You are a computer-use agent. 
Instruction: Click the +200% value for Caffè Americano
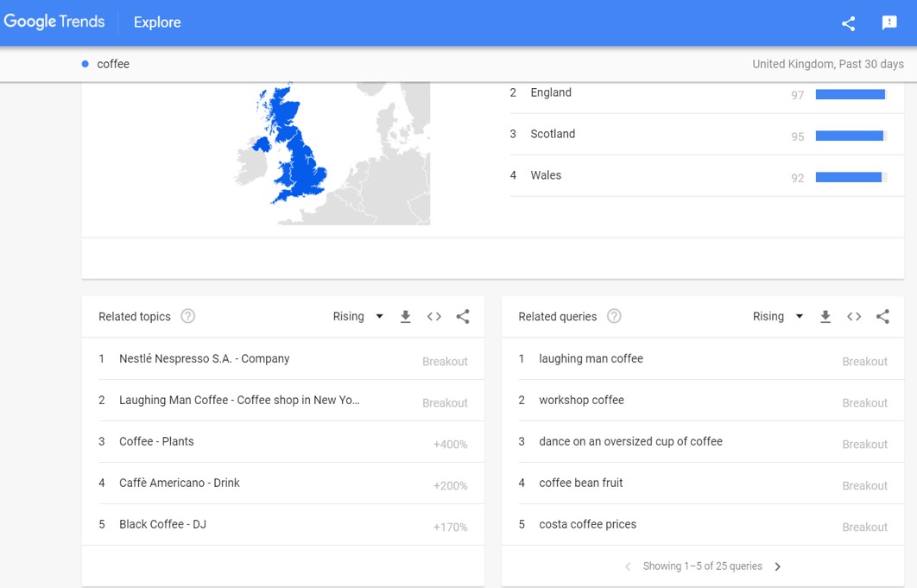click(451, 486)
